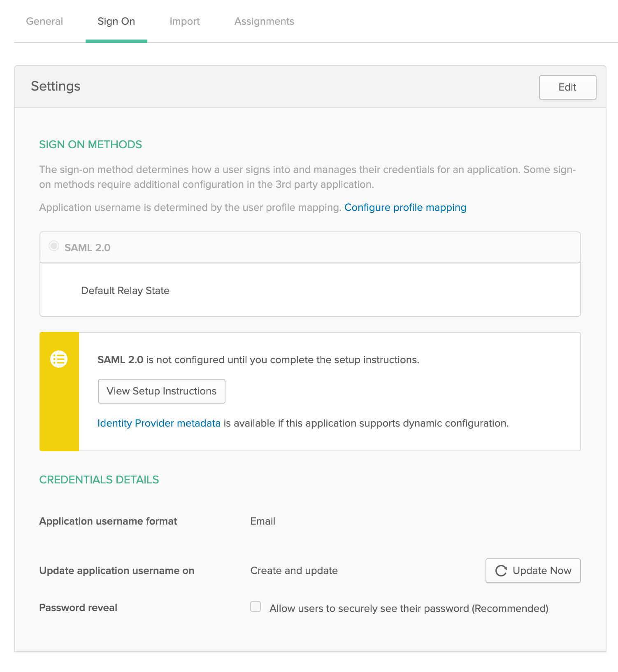This screenshot has height=672, width=618.
Task: Switch to the Sign On tab
Action: (116, 21)
